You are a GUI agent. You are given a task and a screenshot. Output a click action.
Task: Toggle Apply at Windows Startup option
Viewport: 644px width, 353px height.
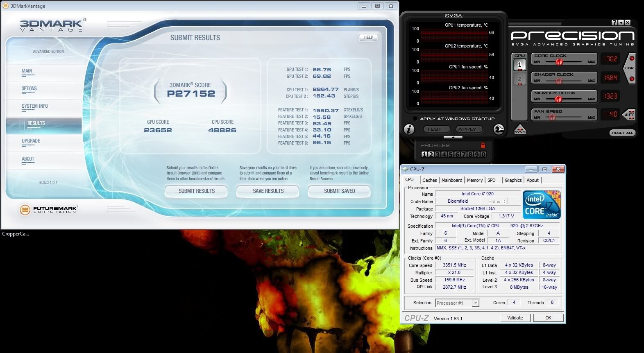pos(415,118)
